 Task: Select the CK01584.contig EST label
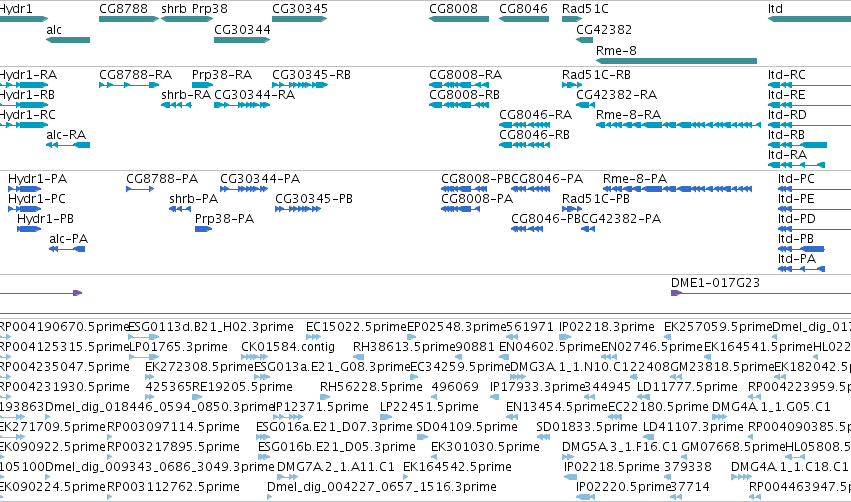click(288, 347)
